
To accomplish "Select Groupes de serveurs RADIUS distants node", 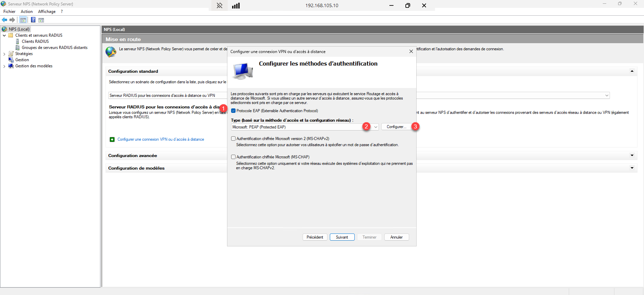I will [54, 48].
